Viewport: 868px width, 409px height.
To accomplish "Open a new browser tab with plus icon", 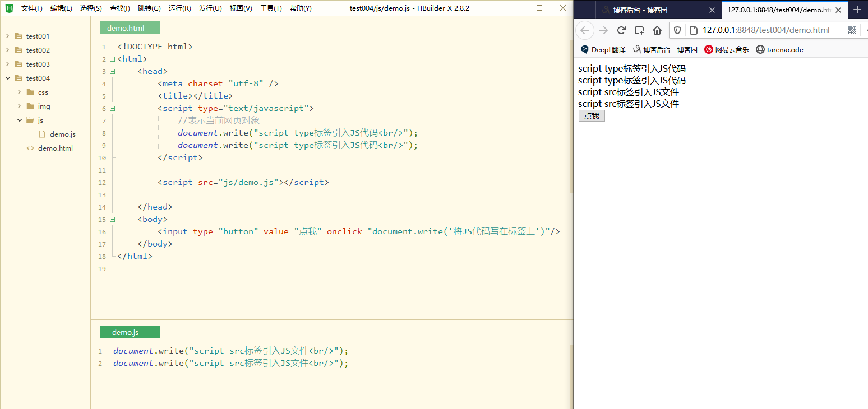I will coord(857,10).
